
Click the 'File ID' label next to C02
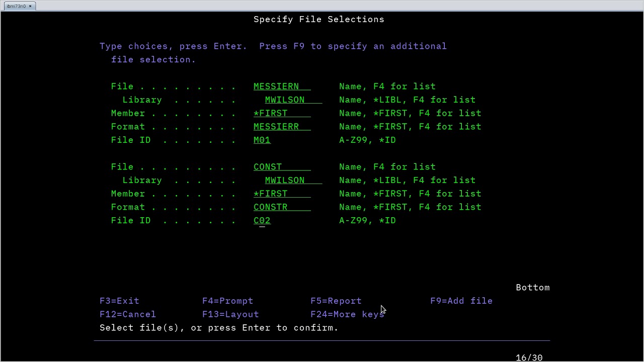(131, 221)
